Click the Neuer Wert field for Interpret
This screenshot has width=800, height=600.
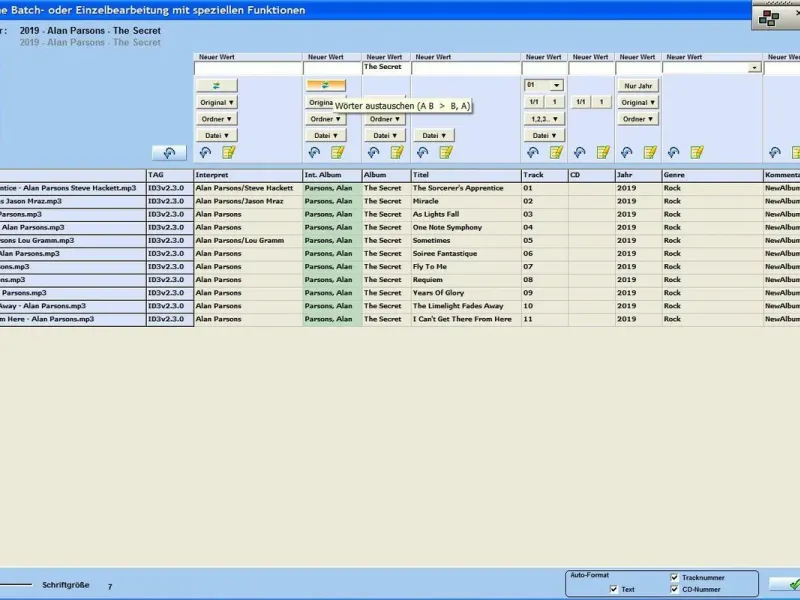248,68
